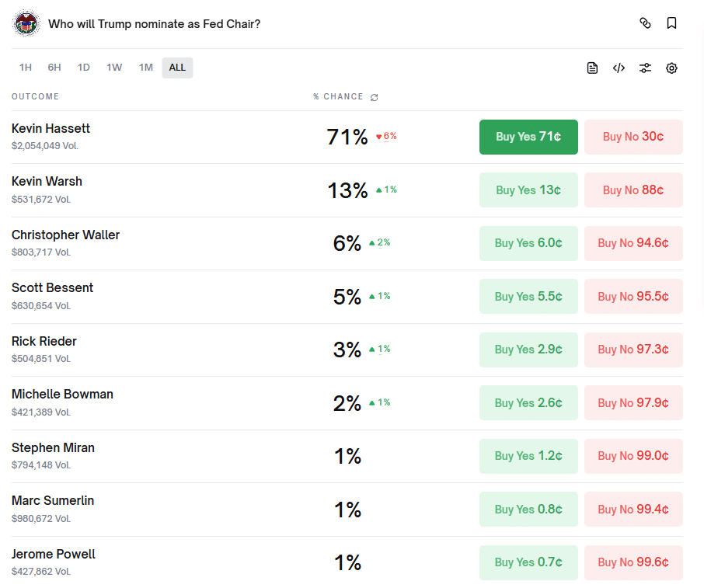The width and height of the screenshot is (704, 588).
Task: Expand the Jerome Powell outcome row
Action: click(x=53, y=554)
